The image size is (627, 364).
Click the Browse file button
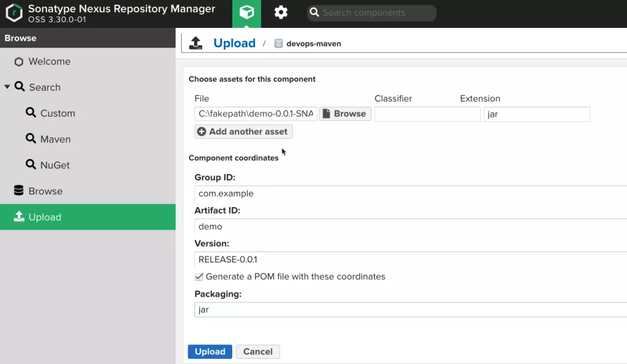345,114
